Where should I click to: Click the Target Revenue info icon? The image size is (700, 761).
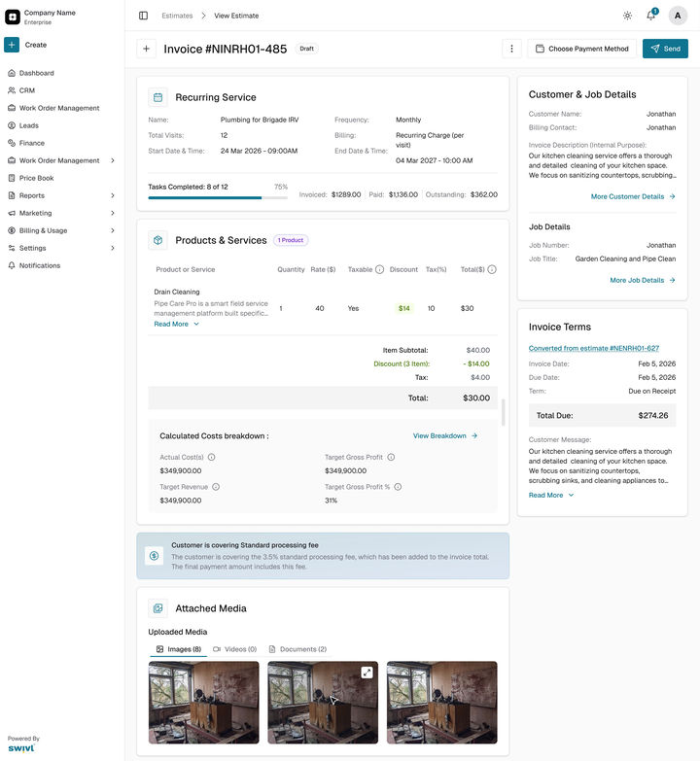[216, 487]
